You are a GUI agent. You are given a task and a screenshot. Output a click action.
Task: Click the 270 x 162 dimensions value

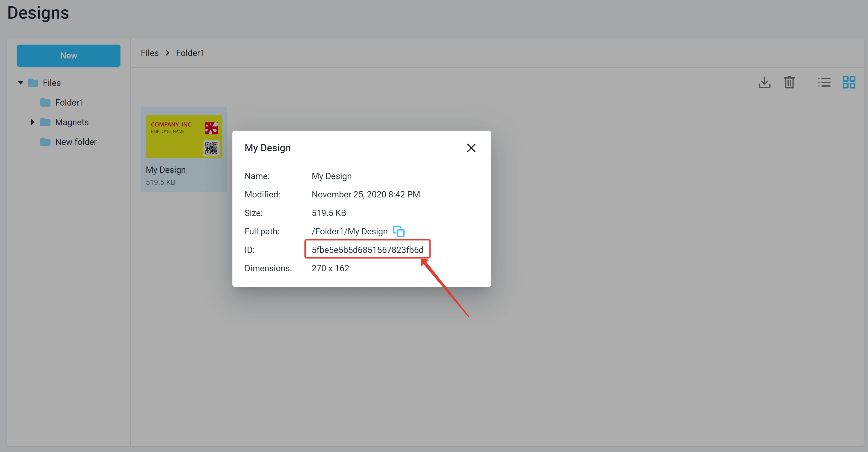pyautogui.click(x=330, y=268)
